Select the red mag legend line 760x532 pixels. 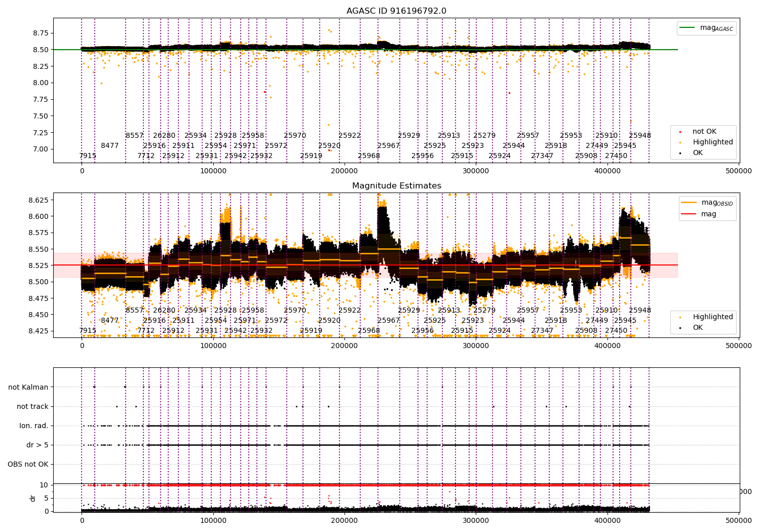pyautogui.click(x=690, y=214)
